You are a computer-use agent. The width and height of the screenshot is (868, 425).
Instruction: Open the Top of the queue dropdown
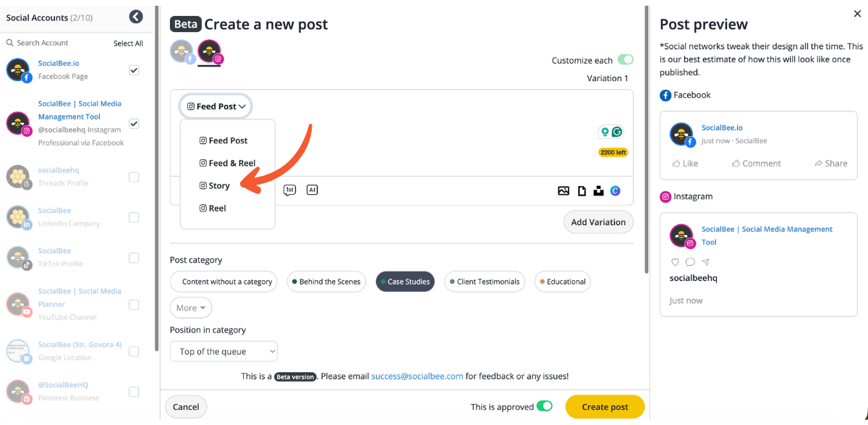224,352
